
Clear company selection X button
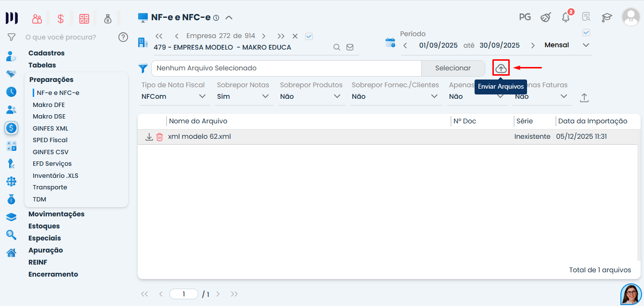pyautogui.click(x=295, y=36)
